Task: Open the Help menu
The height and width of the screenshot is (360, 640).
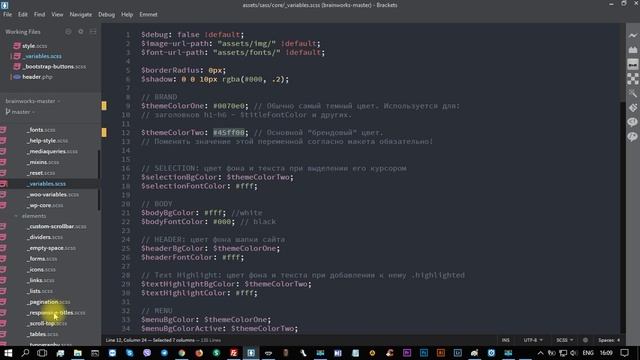Action: tap(127, 14)
